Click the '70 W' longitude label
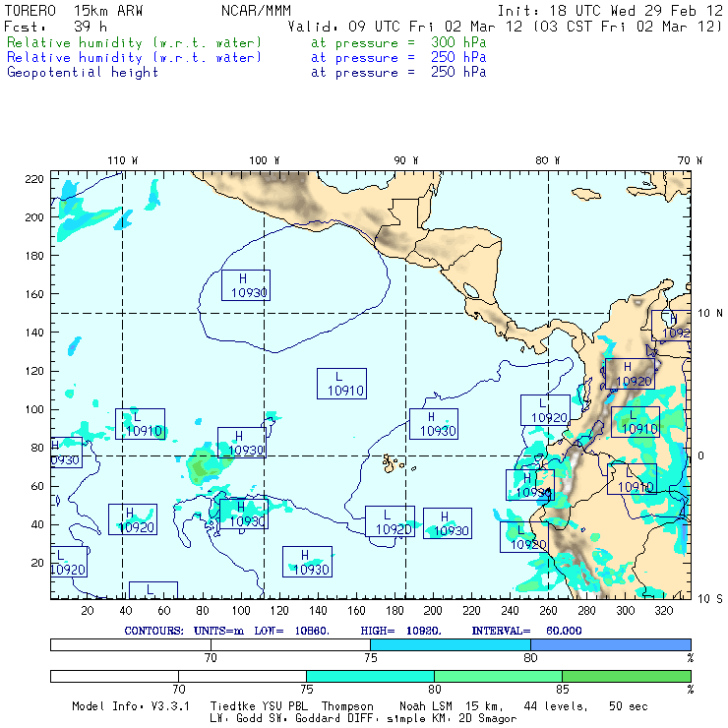 [x=690, y=160]
